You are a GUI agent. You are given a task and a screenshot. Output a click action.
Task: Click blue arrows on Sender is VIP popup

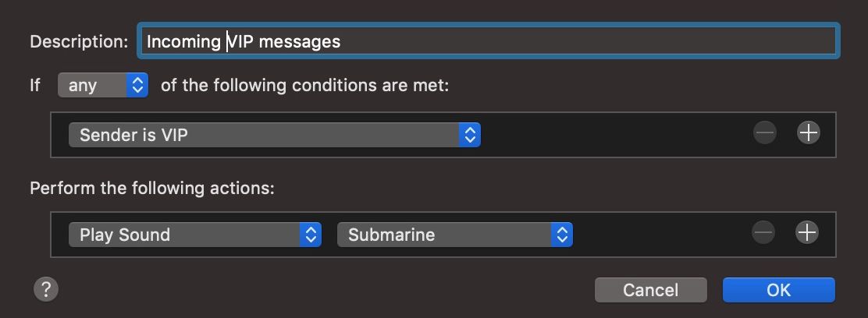[x=470, y=135]
